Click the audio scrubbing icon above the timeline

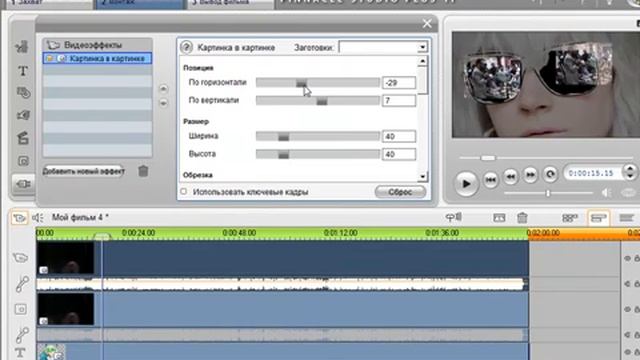pyautogui.click(x=453, y=218)
